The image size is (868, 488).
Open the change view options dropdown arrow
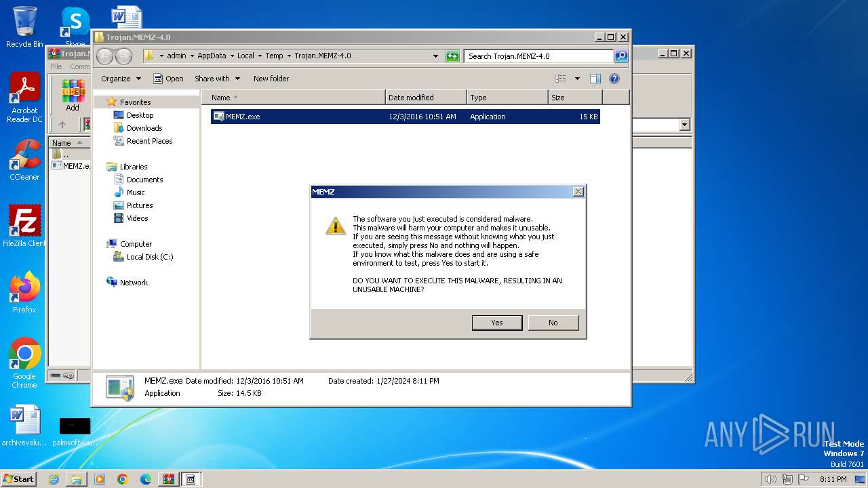click(x=577, y=79)
